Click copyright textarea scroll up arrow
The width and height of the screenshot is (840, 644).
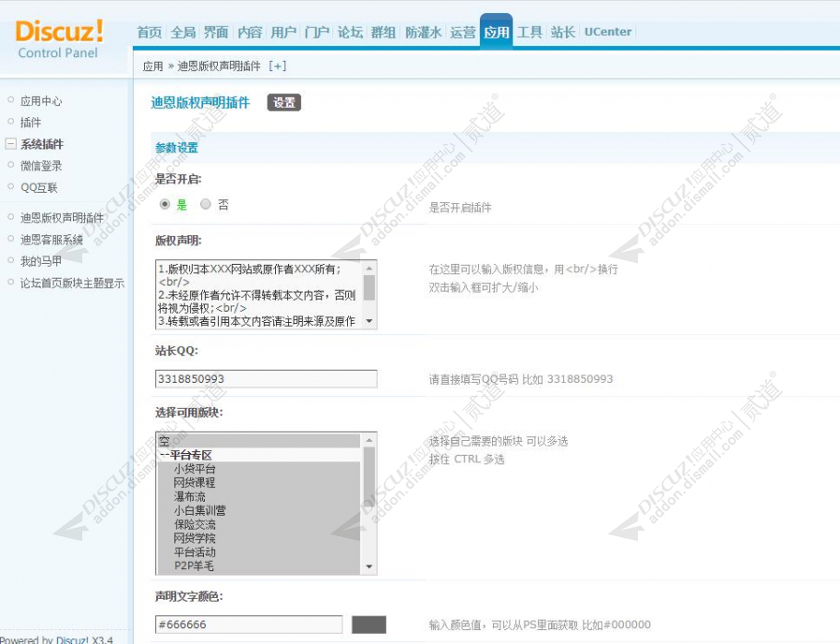(x=369, y=268)
